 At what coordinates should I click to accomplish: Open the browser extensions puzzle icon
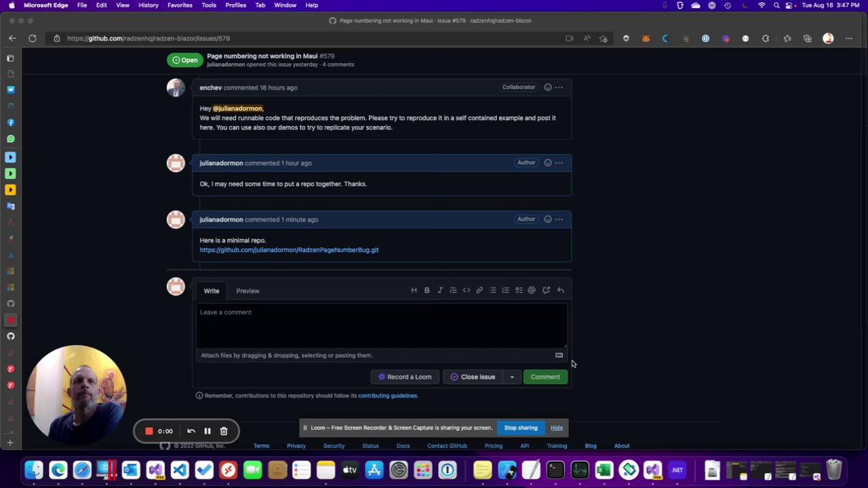click(766, 39)
